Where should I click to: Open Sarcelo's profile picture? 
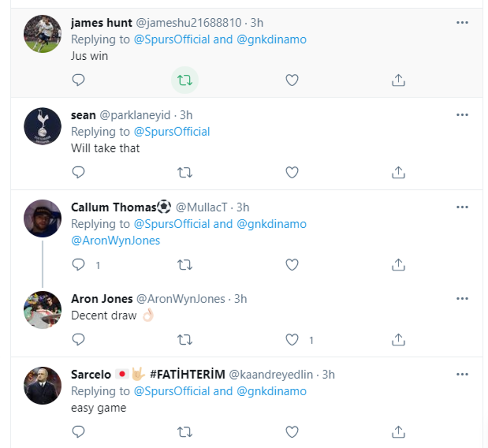coord(42,385)
